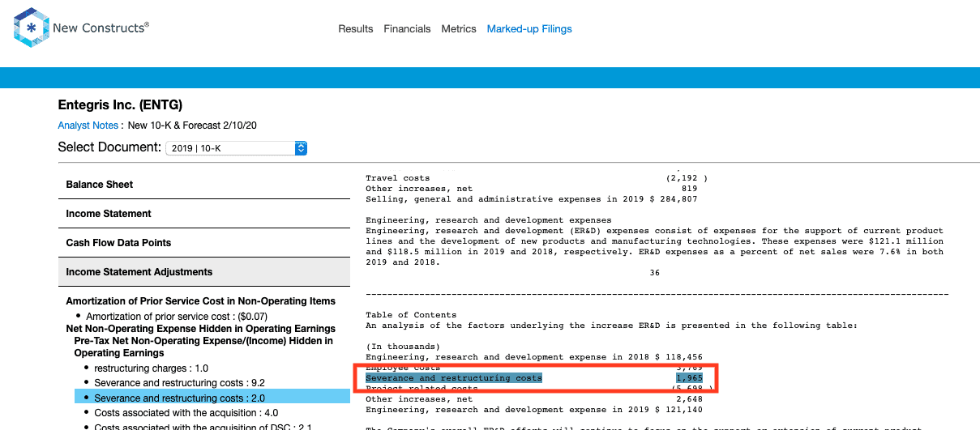Open the Results menu item
The width and height of the screenshot is (980, 430).
[x=356, y=29]
